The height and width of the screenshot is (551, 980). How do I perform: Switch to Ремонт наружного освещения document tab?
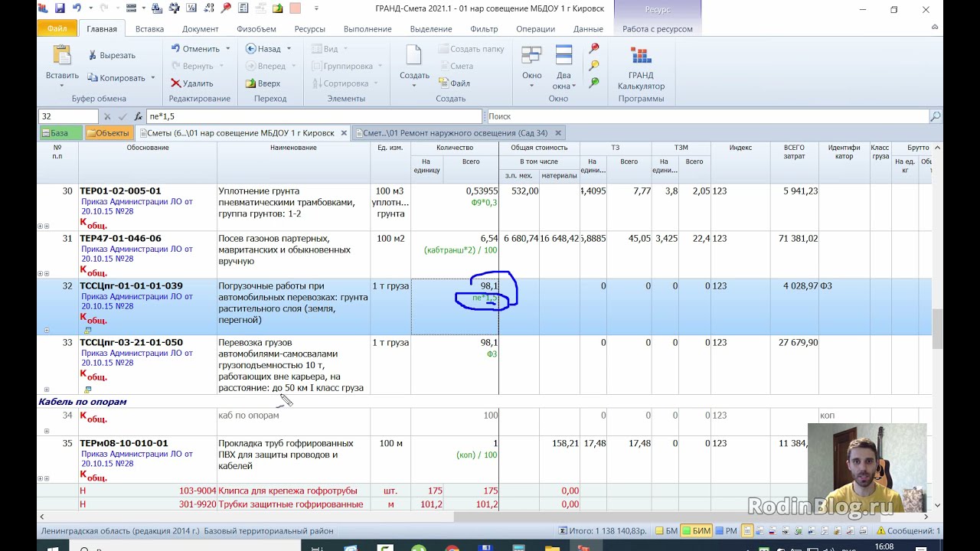(456, 133)
